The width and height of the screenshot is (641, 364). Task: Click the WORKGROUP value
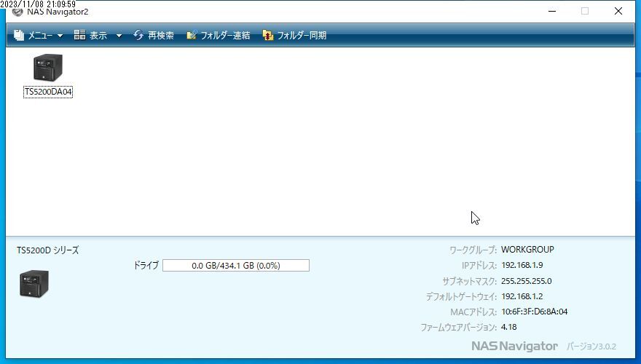pos(527,250)
